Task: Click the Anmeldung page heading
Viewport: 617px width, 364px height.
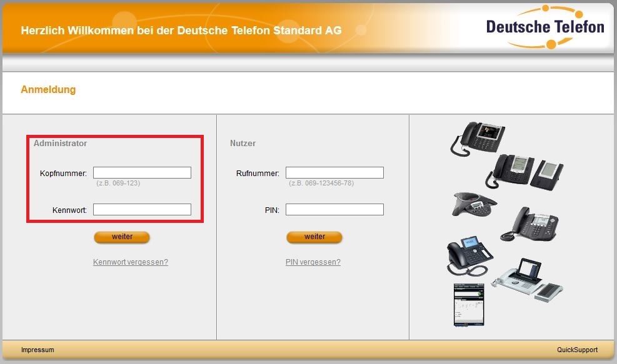Action: point(48,90)
